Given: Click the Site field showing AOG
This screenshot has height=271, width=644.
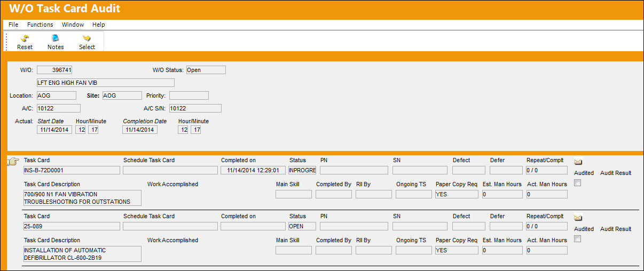Looking at the screenshot, I should click(x=122, y=95).
